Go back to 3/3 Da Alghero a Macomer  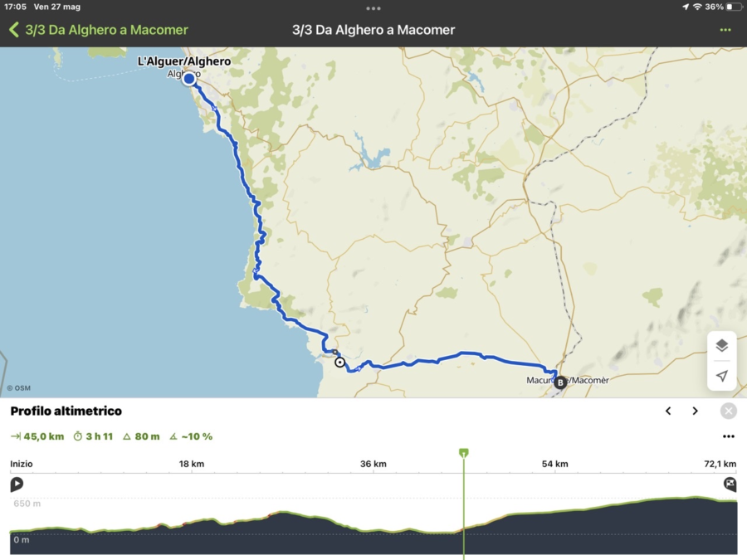click(x=98, y=30)
